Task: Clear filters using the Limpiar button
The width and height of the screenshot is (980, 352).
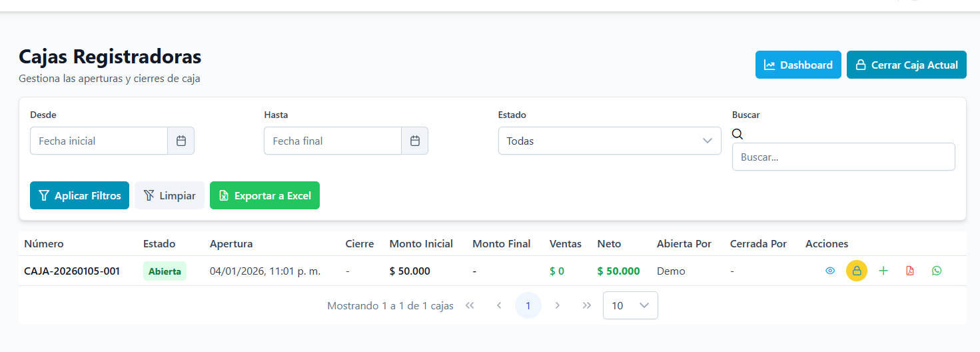Action: (x=169, y=195)
